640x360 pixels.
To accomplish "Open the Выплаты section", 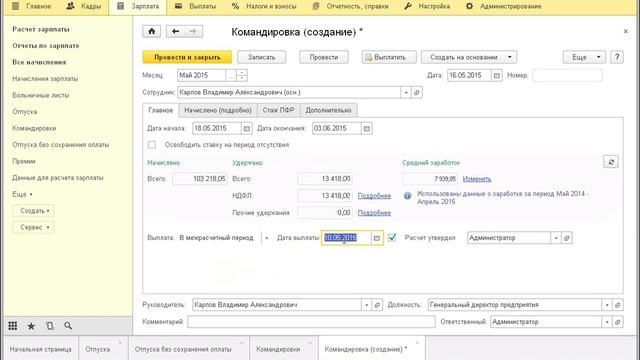I will 196,7.
